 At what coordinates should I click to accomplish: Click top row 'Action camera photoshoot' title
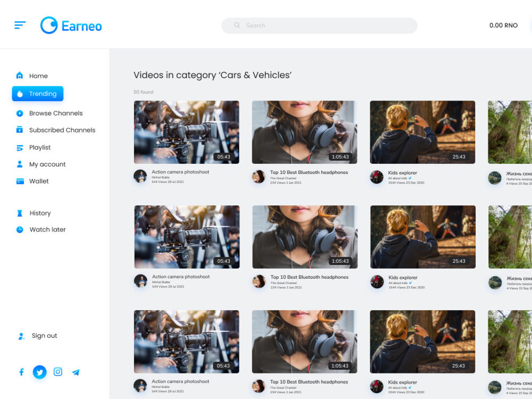(x=180, y=172)
